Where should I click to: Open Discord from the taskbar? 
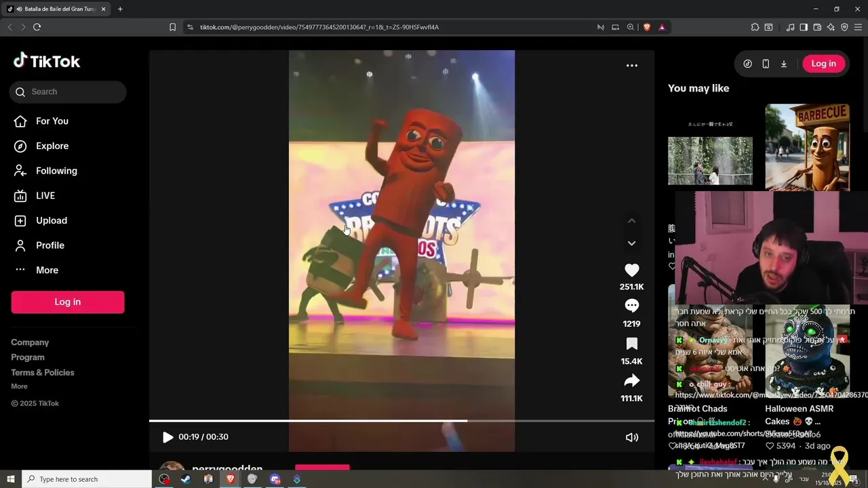pyautogui.click(x=275, y=479)
